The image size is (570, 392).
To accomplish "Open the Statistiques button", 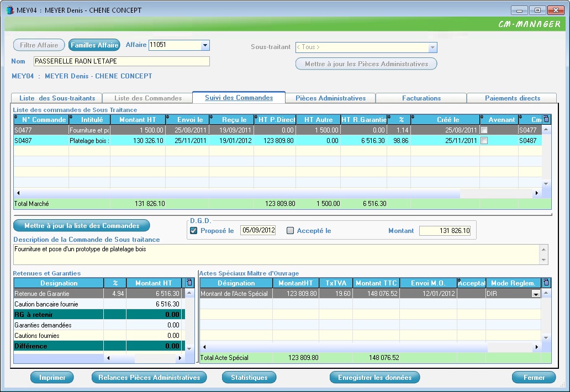I will click(249, 378).
